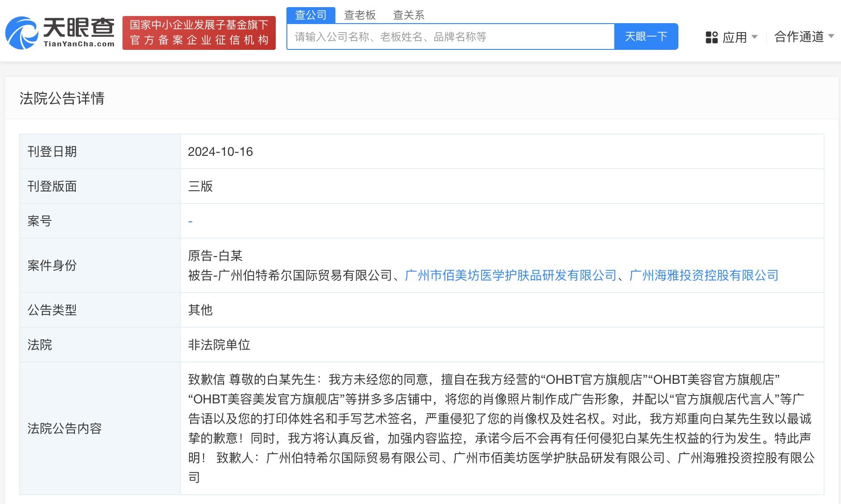The width and height of the screenshot is (841, 504).
Task: Click the 致歉信 apology letter content text
Action: pyautogui.click(x=502, y=428)
